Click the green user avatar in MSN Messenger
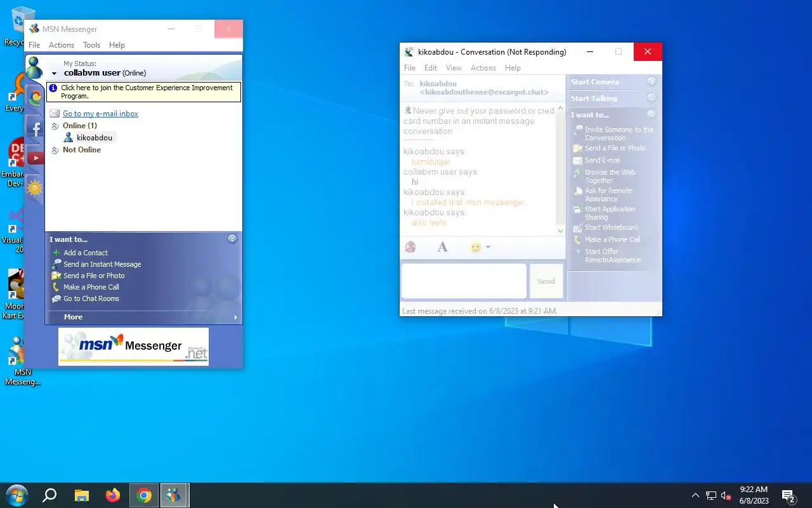Image resolution: width=812 pixels, height=508 pixels. click(35, 67)
